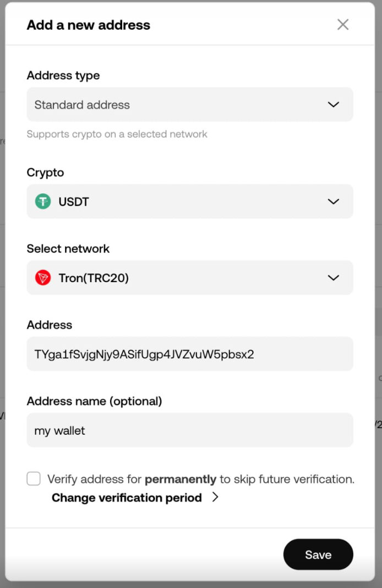Expand the Address type chevron arrow
This screenshot has height=588, width=382.
(334, 105)
